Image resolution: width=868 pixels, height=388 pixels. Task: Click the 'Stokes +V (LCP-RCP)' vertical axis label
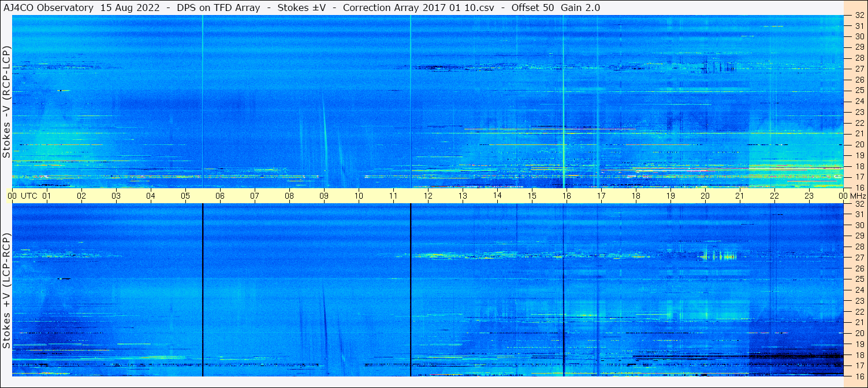(x=6, y=291)
